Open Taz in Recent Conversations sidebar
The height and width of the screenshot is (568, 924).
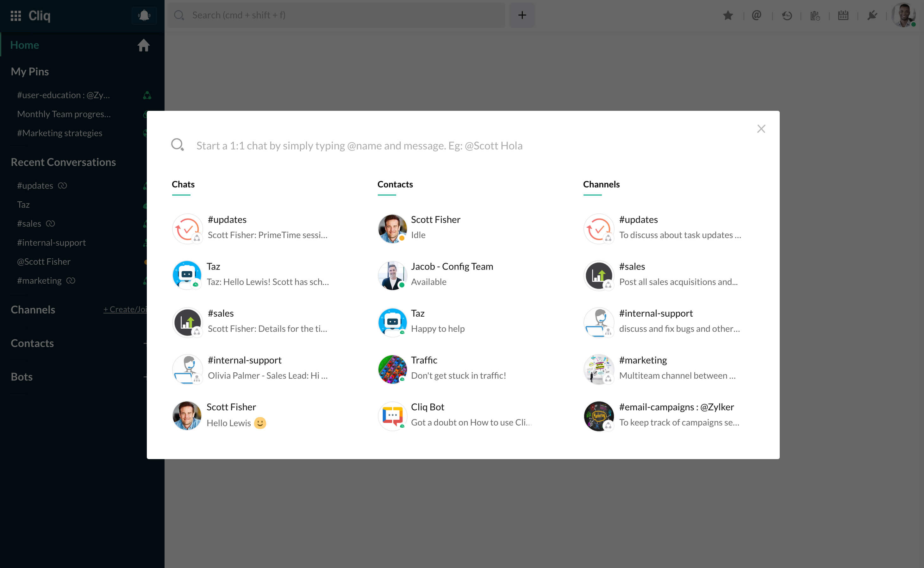tap(23, 204)
